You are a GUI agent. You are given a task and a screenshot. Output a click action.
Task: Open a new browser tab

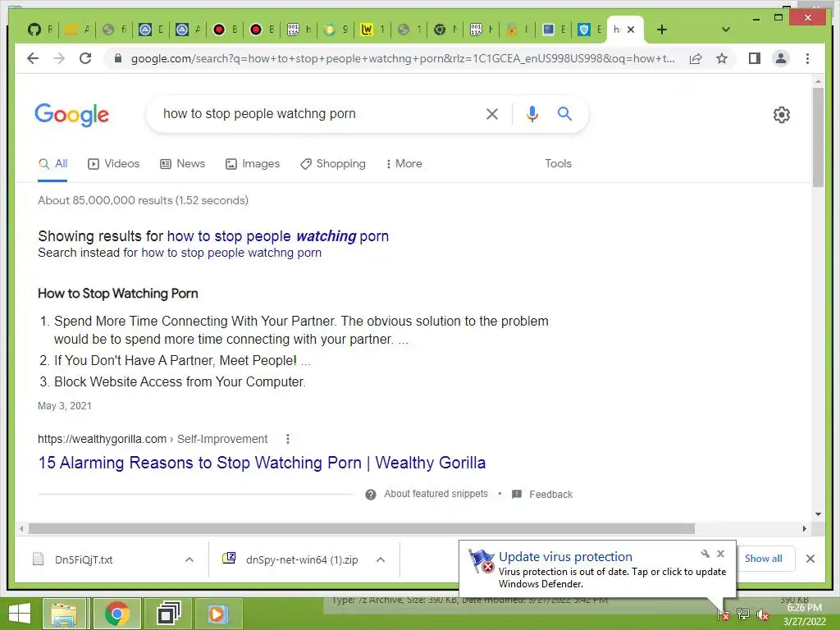coord(662,30)
